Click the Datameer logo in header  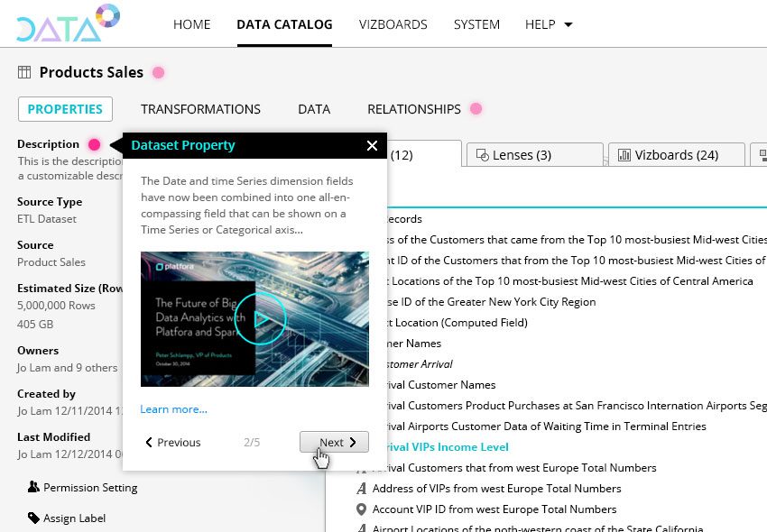(x=67, y=24)
